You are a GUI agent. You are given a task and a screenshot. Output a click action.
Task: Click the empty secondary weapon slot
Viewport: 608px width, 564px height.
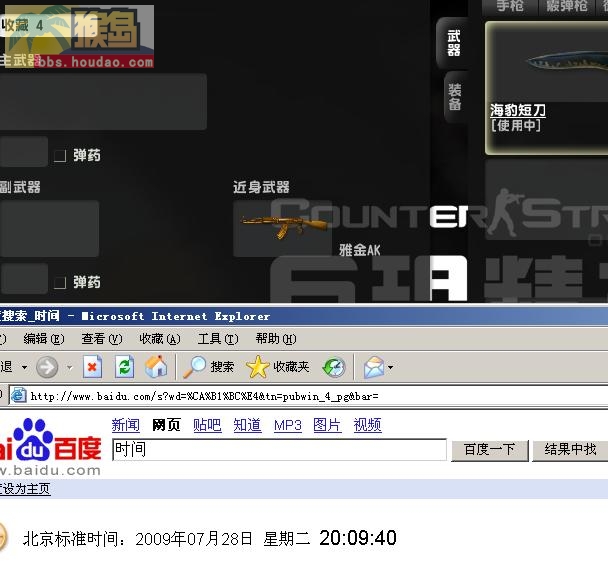click(x=49, y=229)
